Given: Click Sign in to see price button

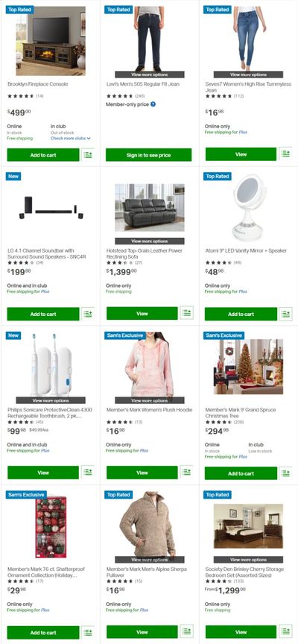Looking at the screenshot, I should tap(148, 155).
